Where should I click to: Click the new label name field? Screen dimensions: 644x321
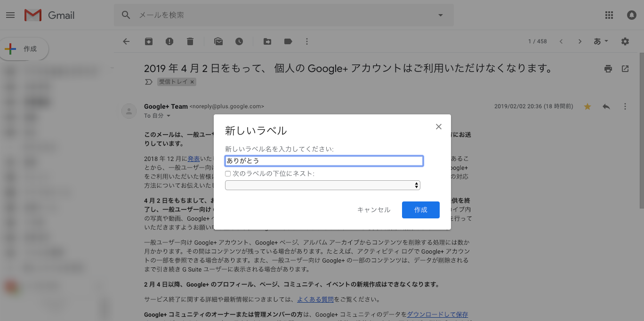click(324, 161)
